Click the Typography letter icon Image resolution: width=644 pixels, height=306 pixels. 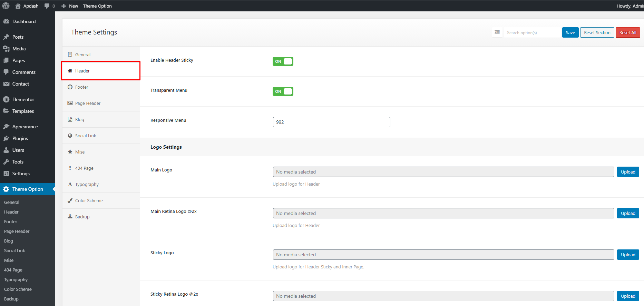[x=70, y=184]
